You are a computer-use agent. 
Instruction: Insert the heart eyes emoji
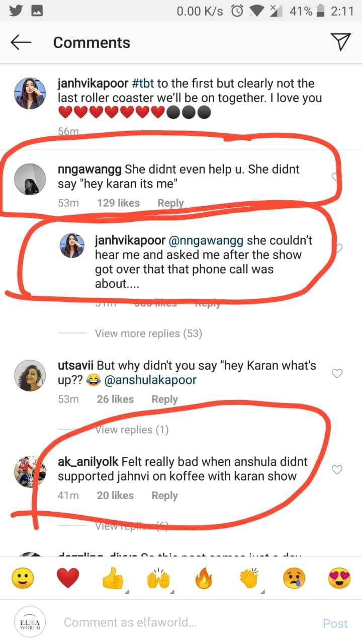[339, 580]
